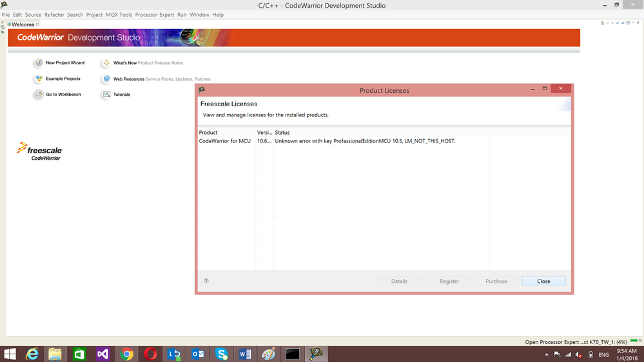The width and height of the screenshot is (644, 362).
Task: Open File Explorer from taskbar
Action: coord(55,354)
